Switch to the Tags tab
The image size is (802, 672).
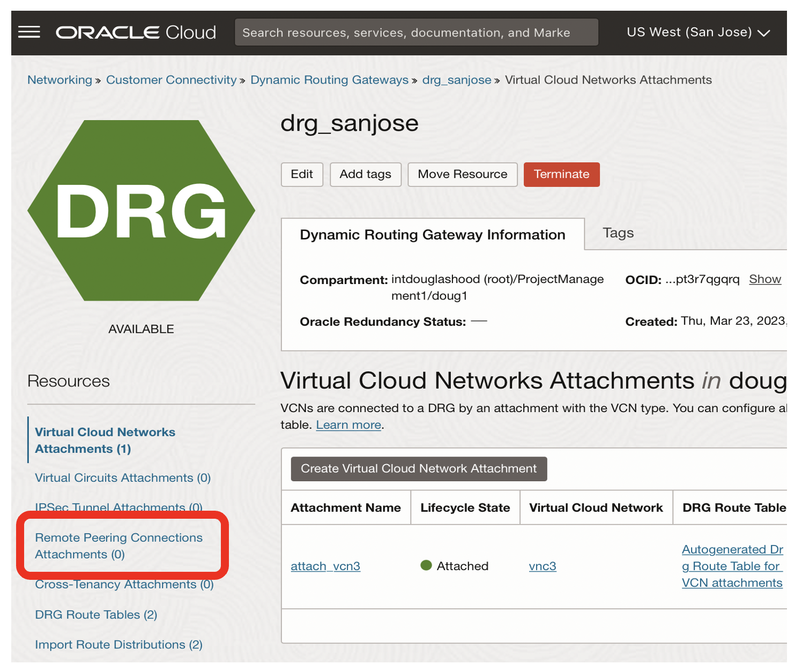[x=618, y=233]
